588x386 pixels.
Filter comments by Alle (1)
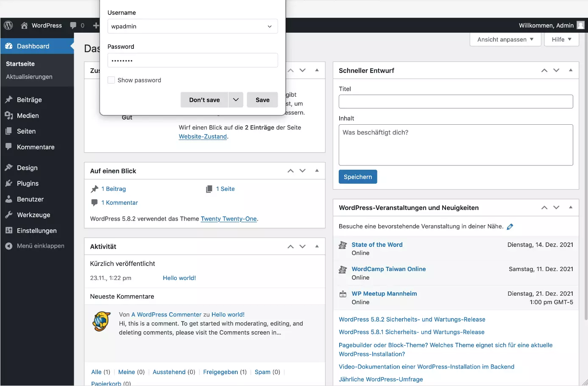[x=100, y=372]
